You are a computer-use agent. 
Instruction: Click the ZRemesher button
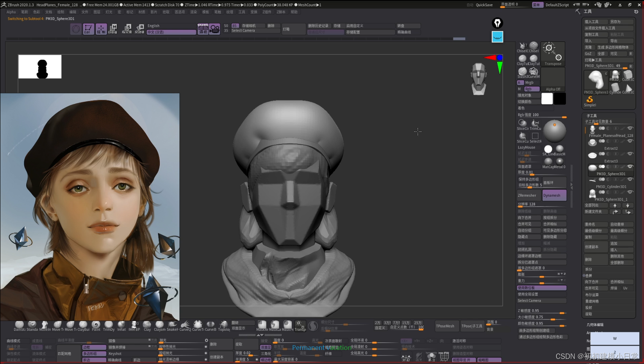(529, 195)
